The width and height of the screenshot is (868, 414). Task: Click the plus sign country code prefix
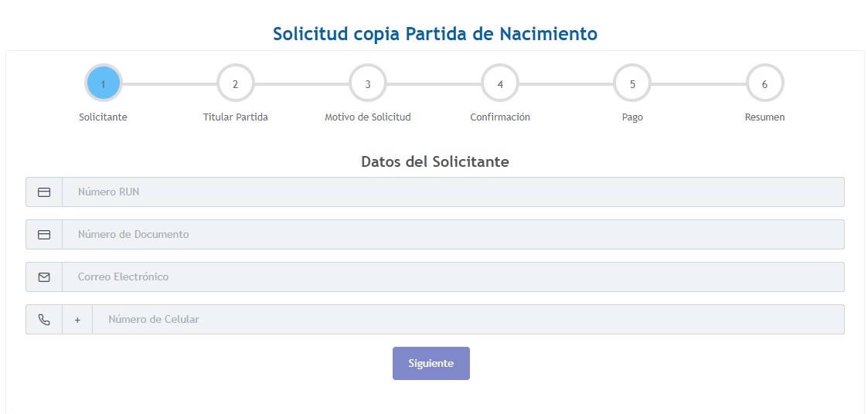pos(77,320)
